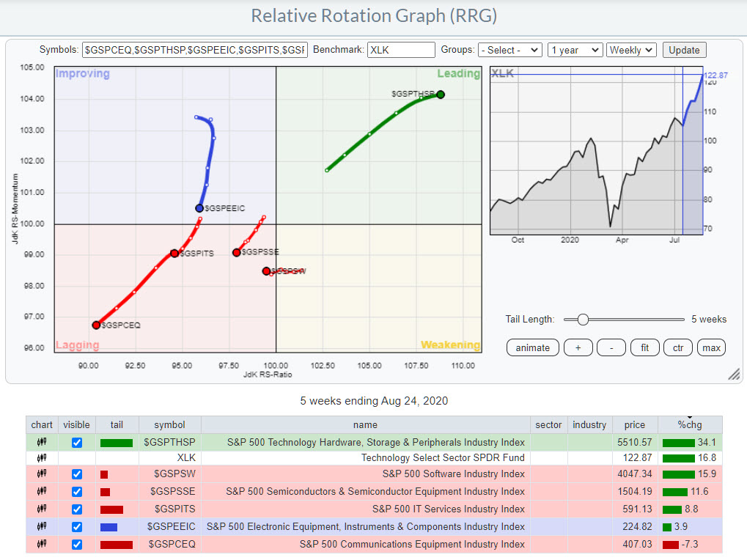Expand the 1 year period dropdown
The width and height of the screenshot is (747, 560).
[x=575, y=50]
